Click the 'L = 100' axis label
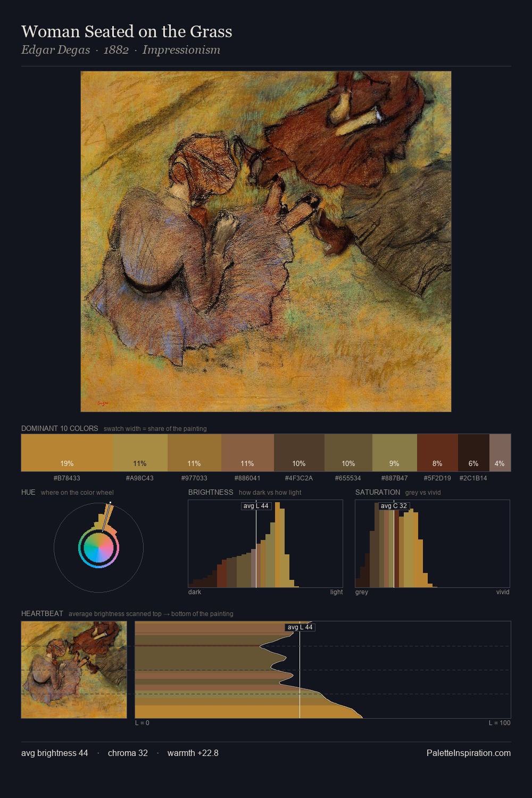The width and height of the screenshot is (532, 798). click(x=500, y=723)
